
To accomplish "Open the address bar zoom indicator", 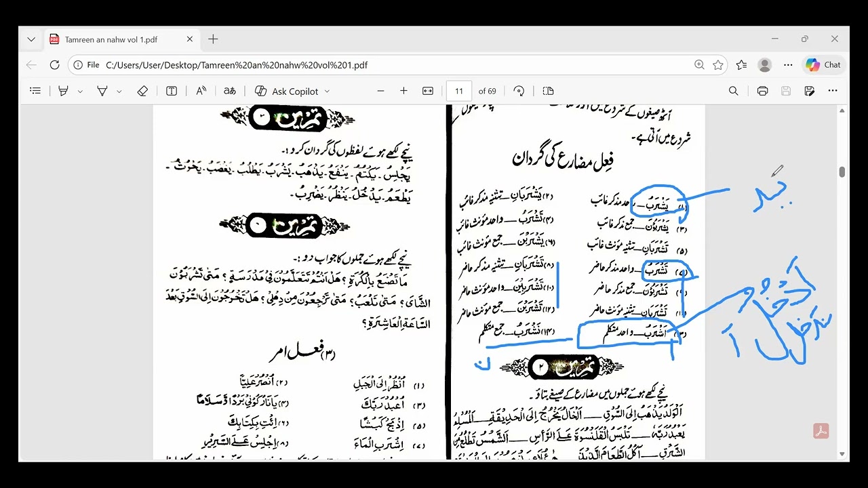I will [699, 65].
